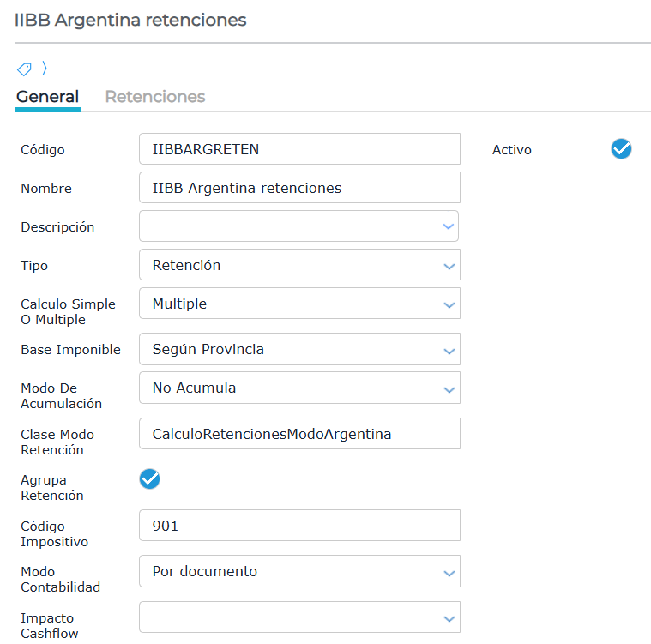651x644 pixels.
Task: Toggle the Activo checkbox
Action: [621, 149]
